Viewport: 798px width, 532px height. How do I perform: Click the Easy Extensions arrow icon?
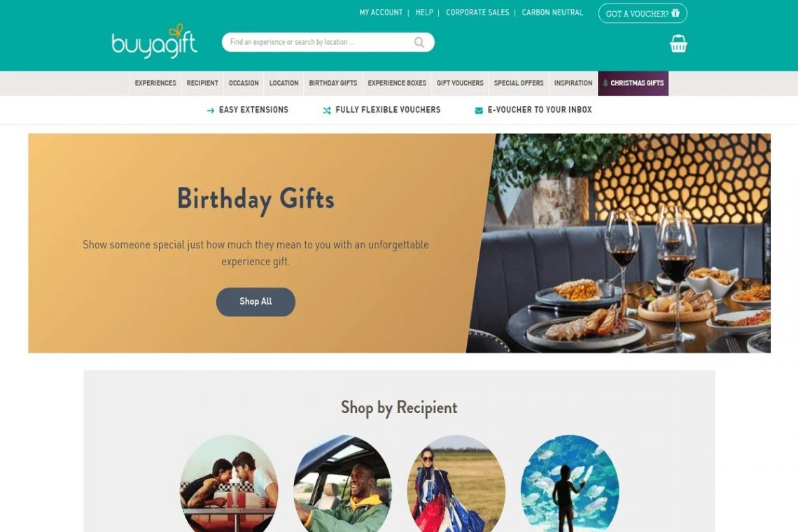tap(210, 111)
